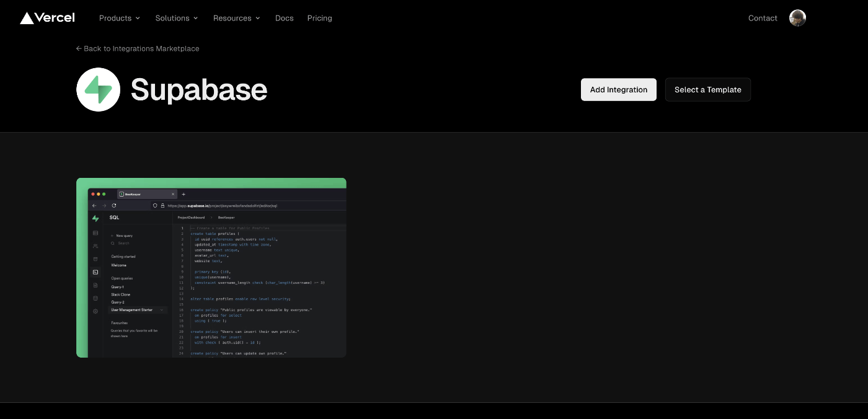Open the Supabase SQL editor screenshot thumbnail
Viewport: 868px width, 419px height.
pyautogui.click(x=211, y=268)
